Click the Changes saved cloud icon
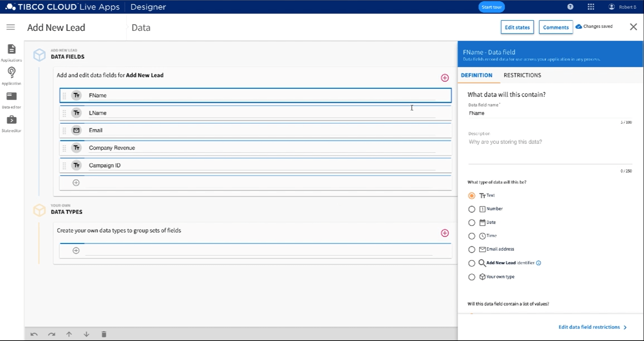This screenshot has height=341, width=644. pyautogui.click(x=578, y=27)
